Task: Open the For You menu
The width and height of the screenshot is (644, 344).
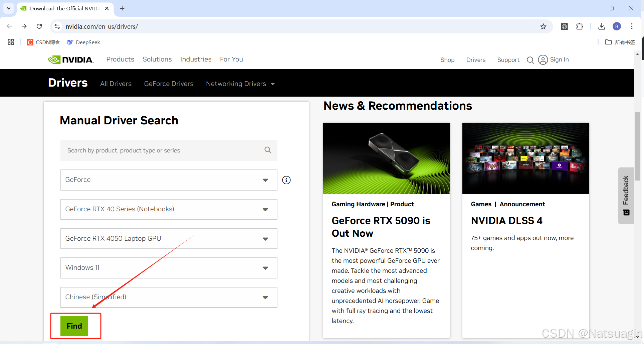Action: [x=231, y=59]
